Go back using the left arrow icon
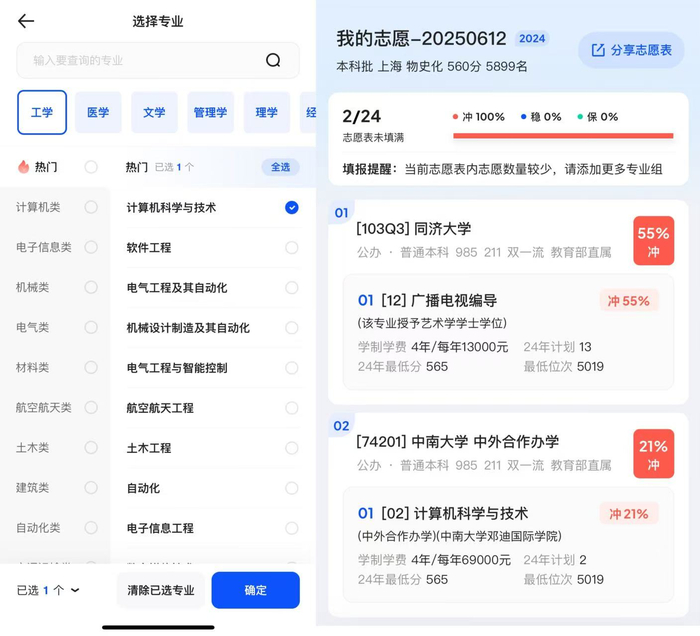 tap(26, 21)
